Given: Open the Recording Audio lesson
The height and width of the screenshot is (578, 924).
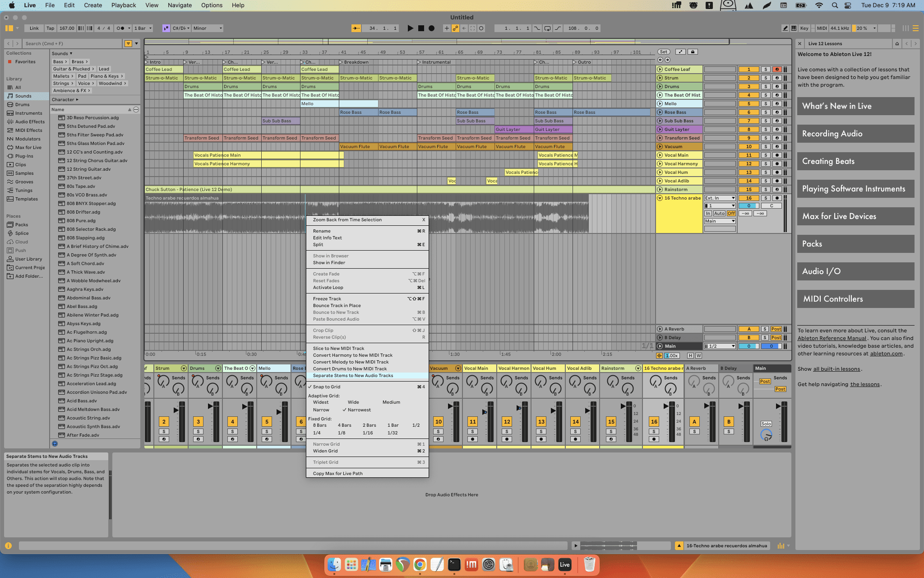Looking at the screenshot, I should pos(855,134).
